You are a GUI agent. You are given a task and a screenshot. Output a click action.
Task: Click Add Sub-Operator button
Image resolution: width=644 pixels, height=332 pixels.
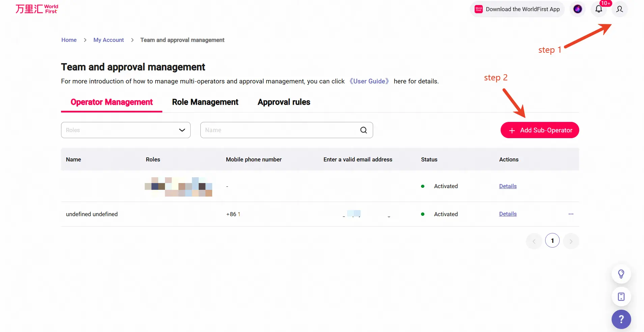point(540,130)
